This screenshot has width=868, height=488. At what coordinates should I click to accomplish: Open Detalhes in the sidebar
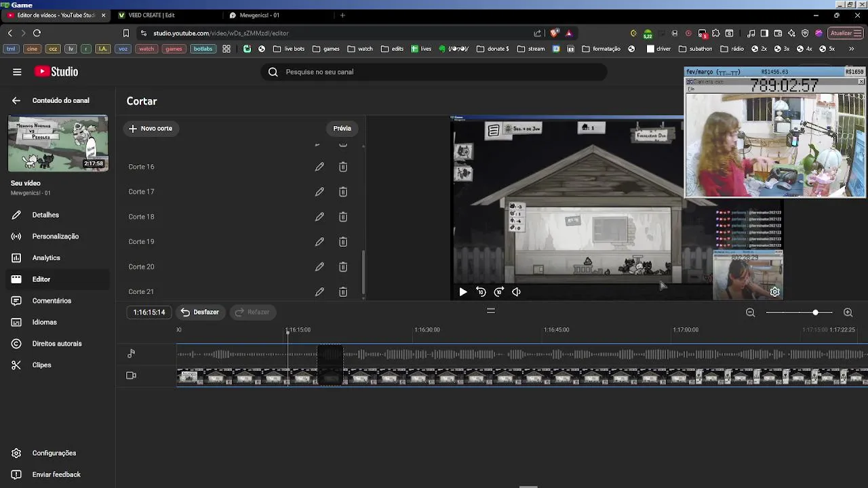[x=58, y=215]
